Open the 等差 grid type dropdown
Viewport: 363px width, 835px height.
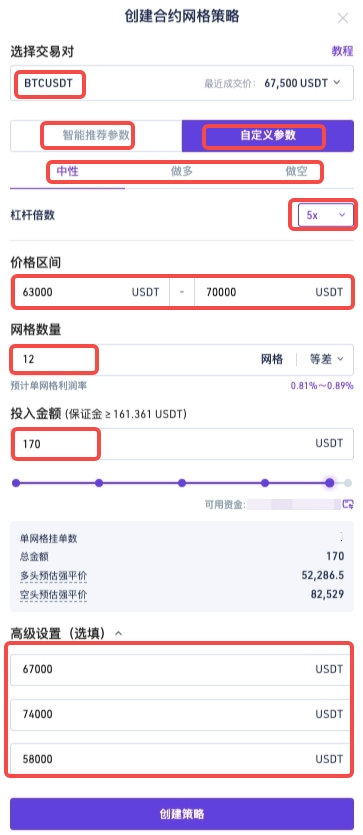326,359
